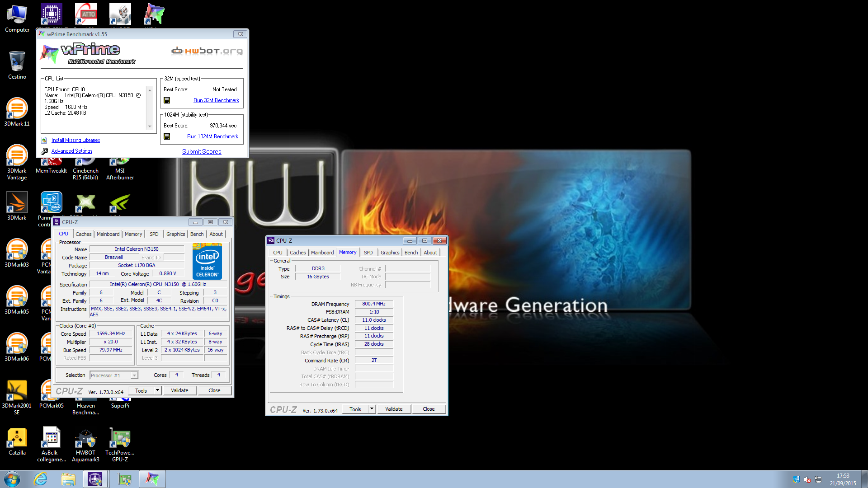Viewport: 868px width, 488px height.
Task: Click Install Missing Libraries link
Action: (75, 140)
